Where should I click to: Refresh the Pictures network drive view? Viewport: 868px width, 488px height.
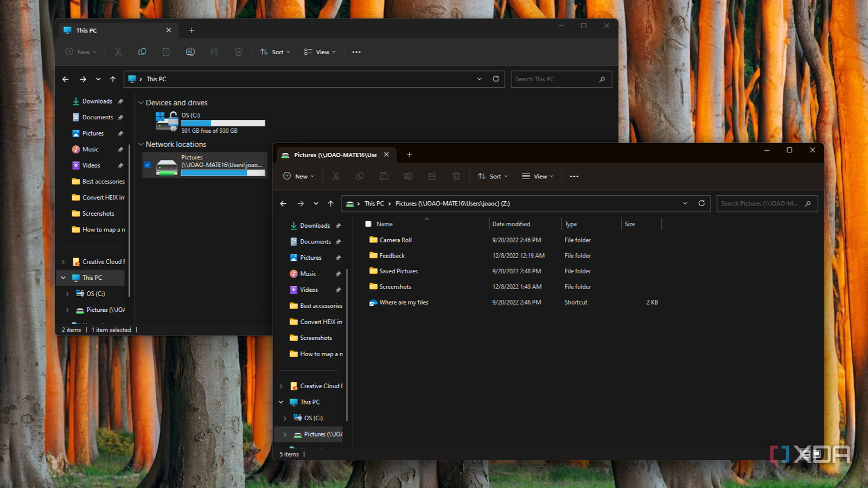click(x=701, y=203)
